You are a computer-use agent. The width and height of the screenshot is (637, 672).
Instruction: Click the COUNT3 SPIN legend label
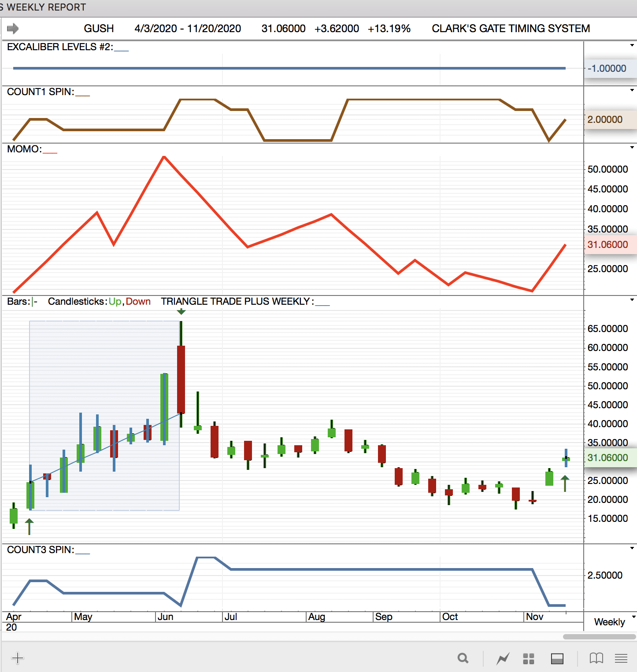pos(41,550)
